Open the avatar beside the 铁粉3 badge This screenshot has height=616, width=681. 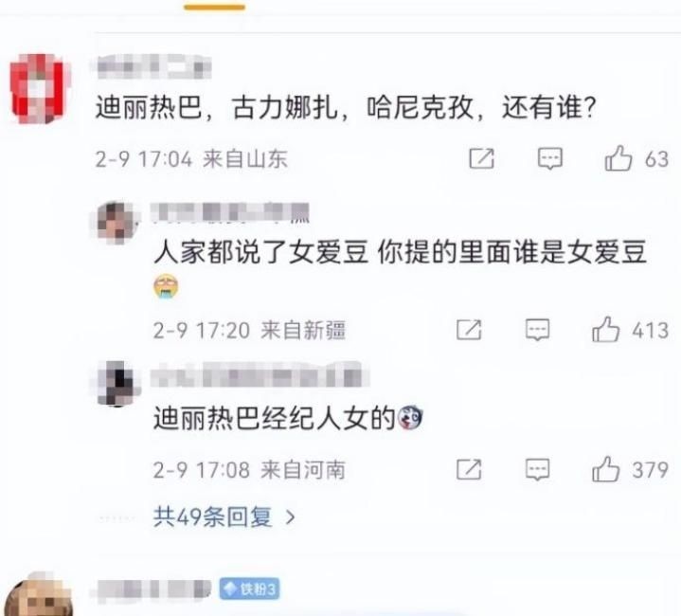tap(39, 595)
